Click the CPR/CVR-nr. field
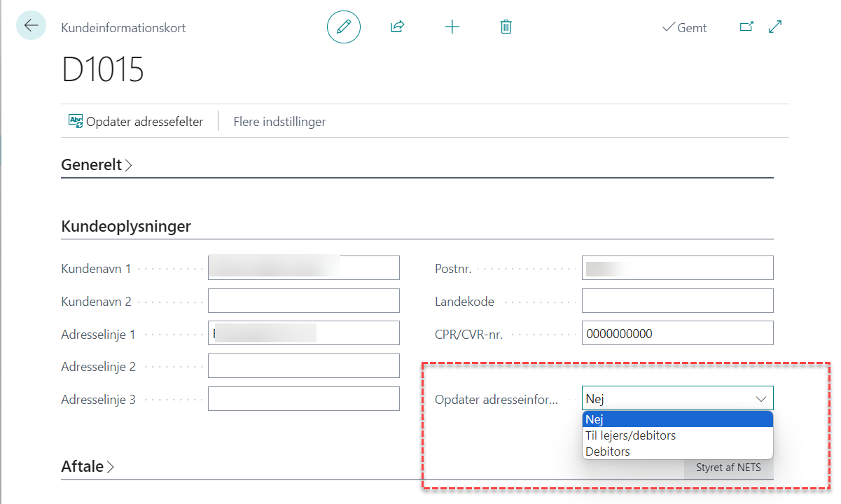Screen dimensions: 841x504 pos(676,334)
